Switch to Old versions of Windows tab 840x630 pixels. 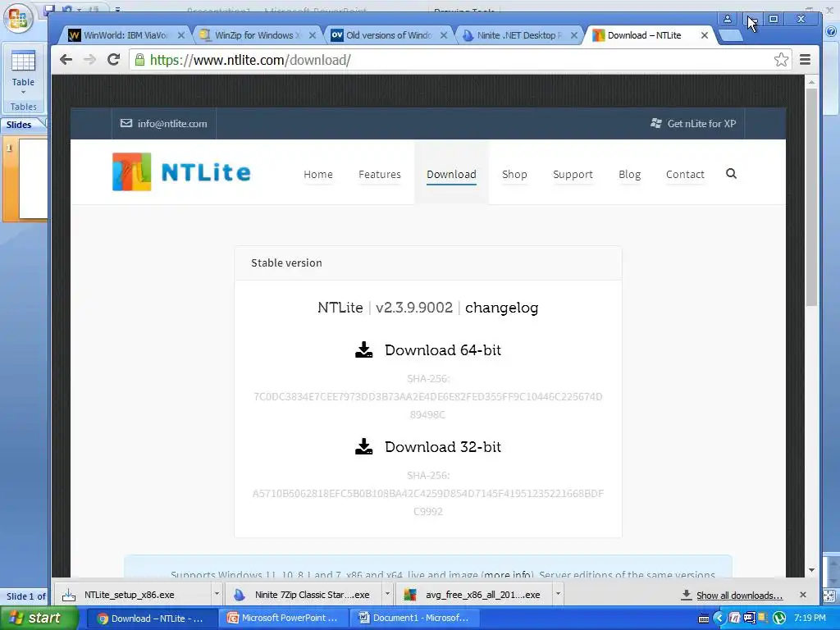(x=388, y=35)
